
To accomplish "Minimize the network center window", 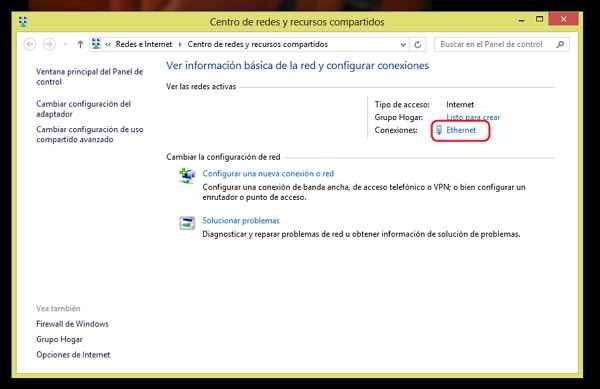I will click(521, 20).
